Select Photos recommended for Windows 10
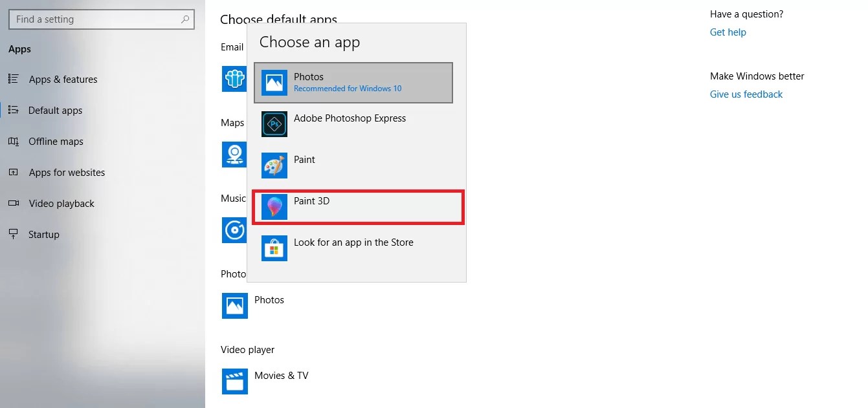Screen dimensions: 868x408 pos(353,82)
